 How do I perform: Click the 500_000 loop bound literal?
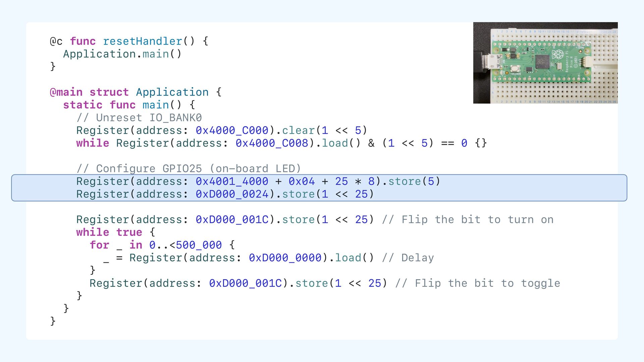pos(199,245)
